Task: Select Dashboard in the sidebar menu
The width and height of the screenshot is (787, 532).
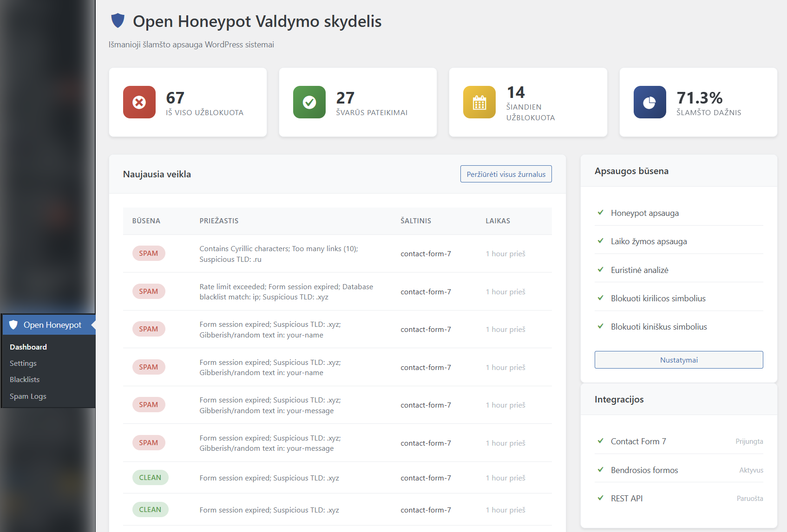Action: click(x=28, y=347)
